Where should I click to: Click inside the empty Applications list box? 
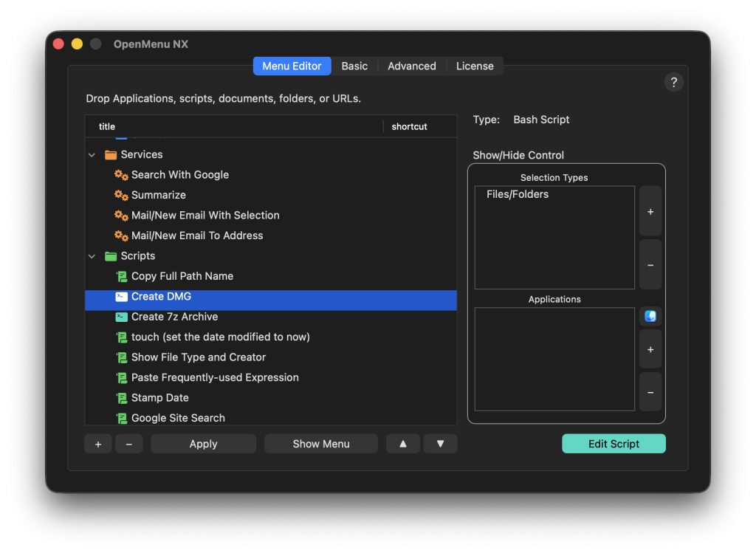554,359
